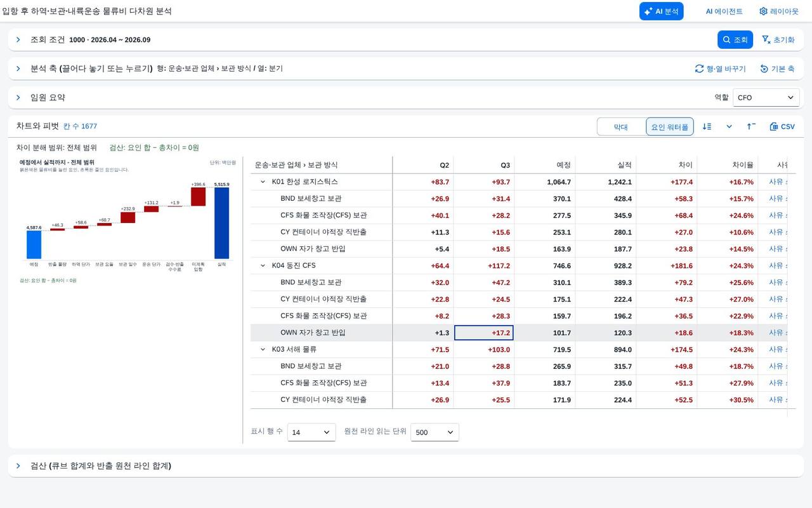This screenshot has height=508, width=812.
Task: Reset filters with 초기화
Action: point(778,39)
